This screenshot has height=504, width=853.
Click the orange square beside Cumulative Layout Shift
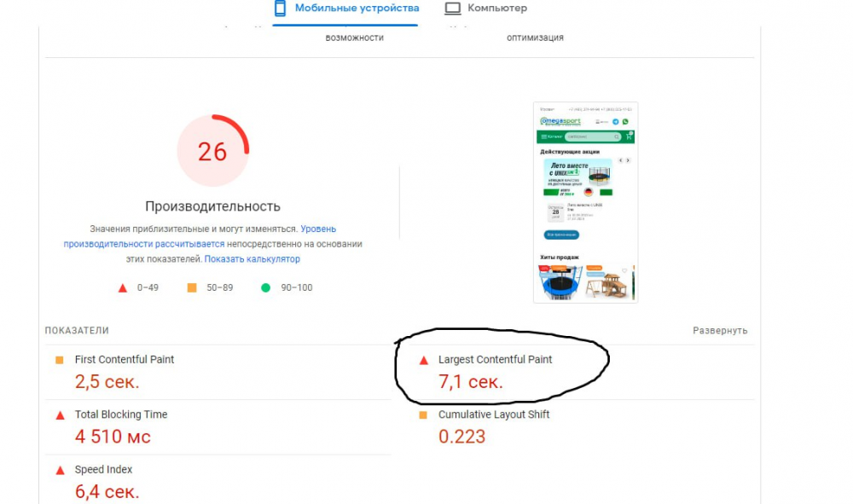(423, 414)
